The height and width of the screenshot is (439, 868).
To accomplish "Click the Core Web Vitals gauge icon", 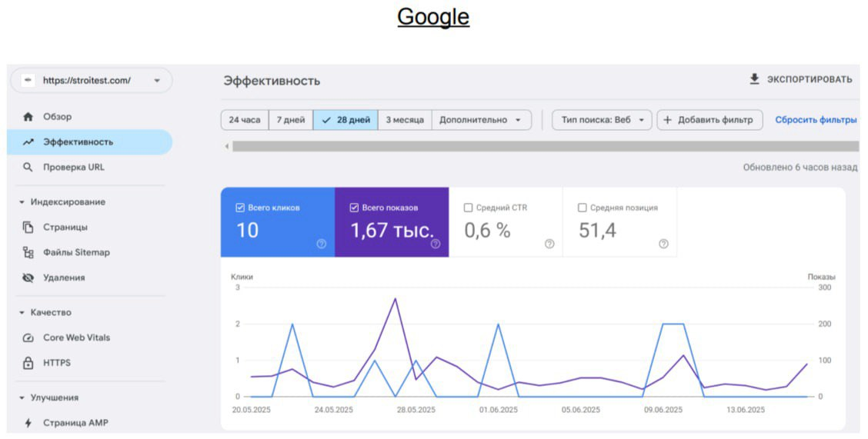I will coord(28,338).
